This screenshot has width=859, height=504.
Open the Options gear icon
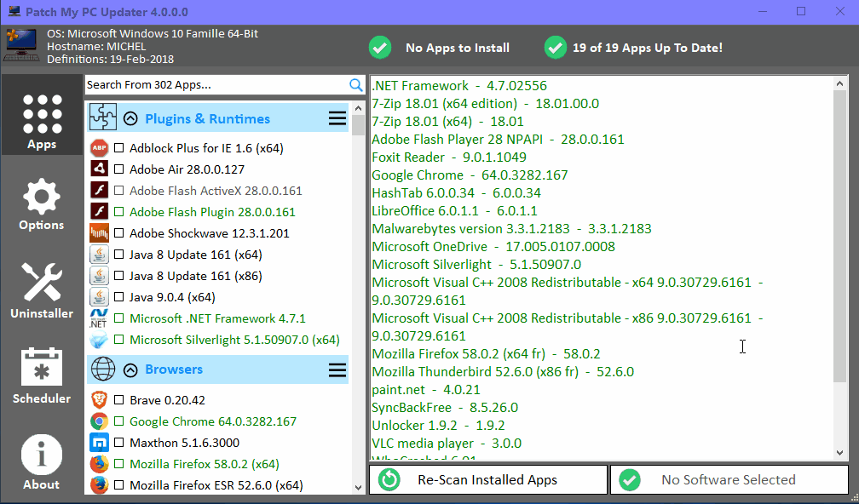point(42,195)
